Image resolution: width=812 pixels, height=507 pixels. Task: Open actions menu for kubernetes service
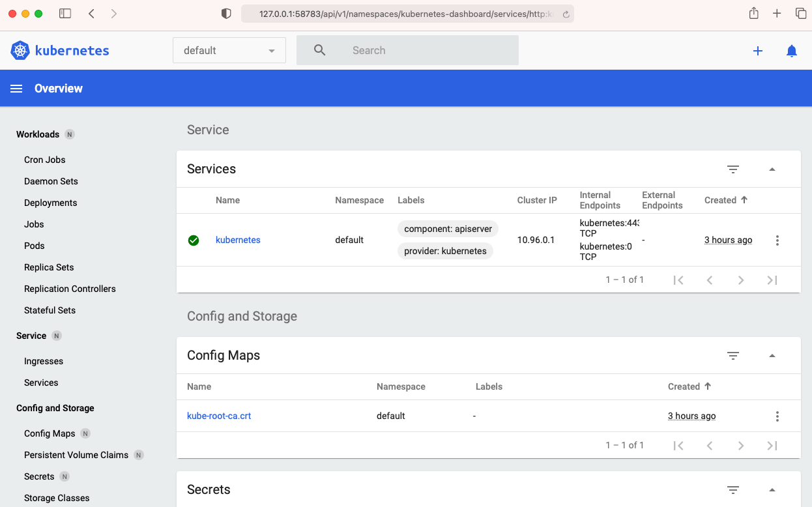coord(777,240)
